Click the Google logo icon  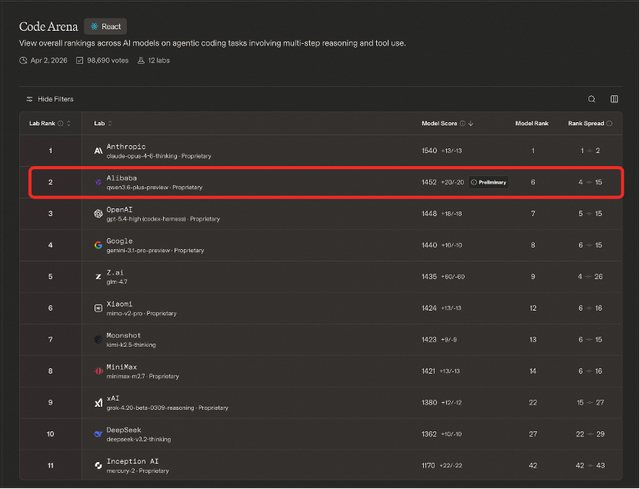(98, 244)
